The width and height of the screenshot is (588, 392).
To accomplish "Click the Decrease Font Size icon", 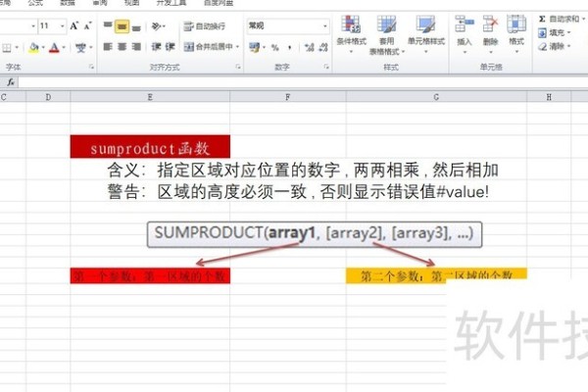I will point(87,25).
